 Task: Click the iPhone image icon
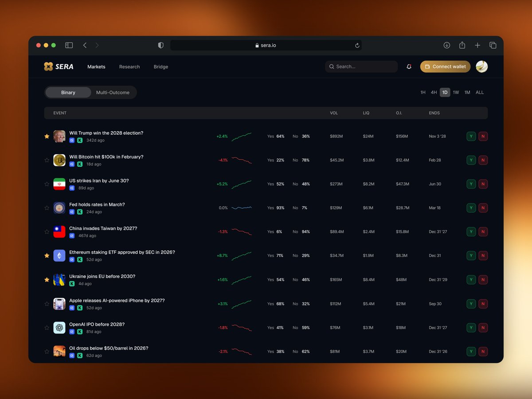[59, 304]
